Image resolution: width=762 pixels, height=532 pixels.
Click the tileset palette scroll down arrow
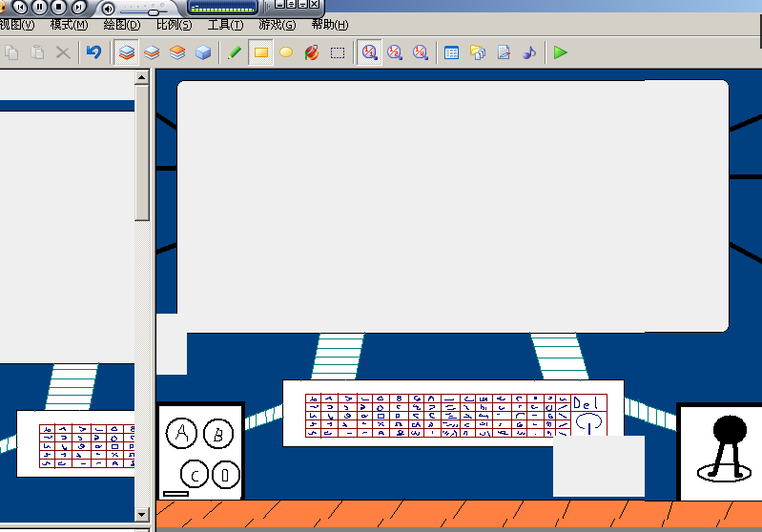142,514
